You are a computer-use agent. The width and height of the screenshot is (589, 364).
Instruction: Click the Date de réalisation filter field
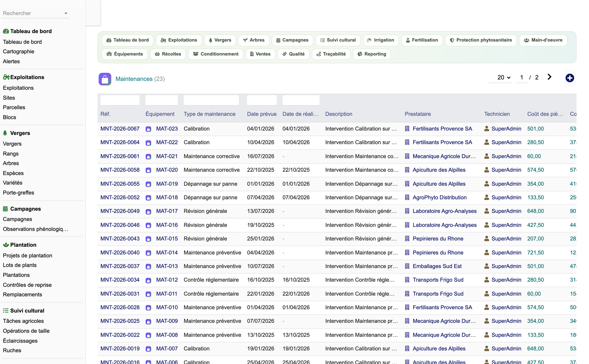(x=301, y=100)
